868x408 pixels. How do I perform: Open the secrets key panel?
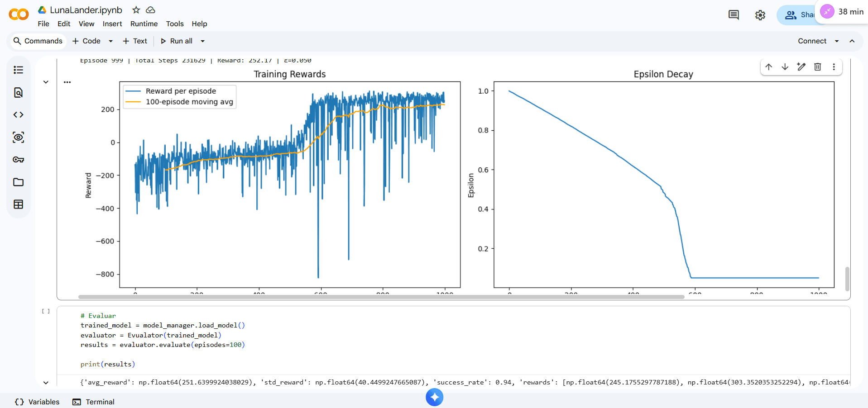(18, 160)
